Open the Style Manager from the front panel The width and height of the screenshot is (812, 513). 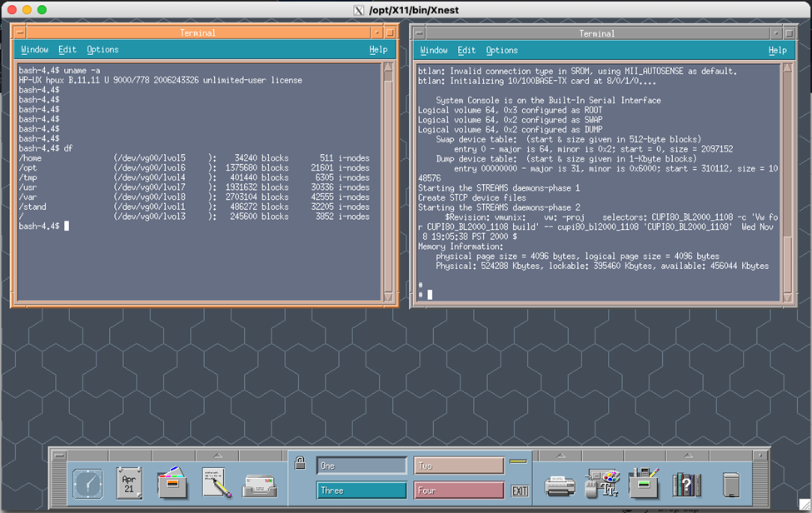tap(602, 483)
